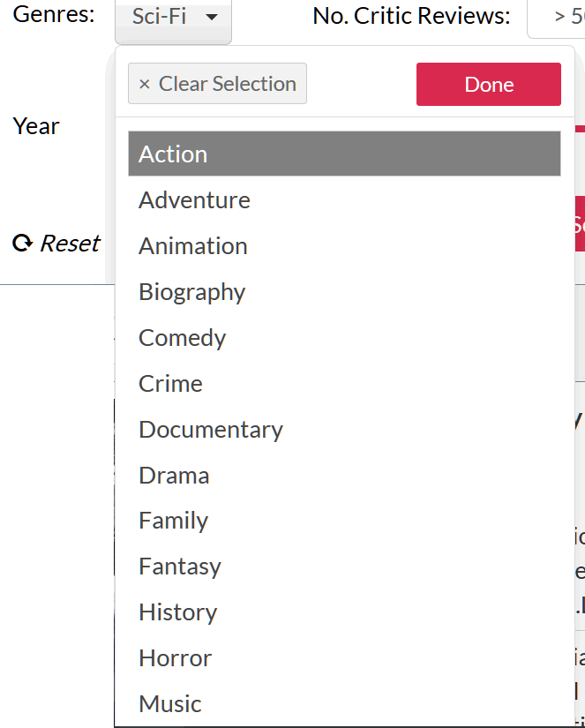The height and width of the screenshot is (728, 585).
Task: Choose Crime from the genres
Action: [x=344, y=384]
